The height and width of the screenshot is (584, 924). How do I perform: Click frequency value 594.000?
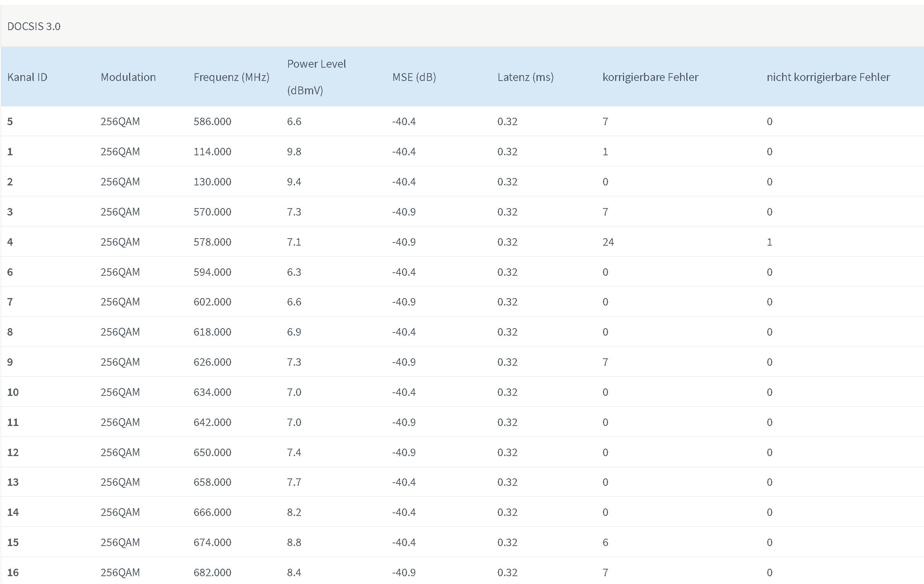click(x=212, y=272)
